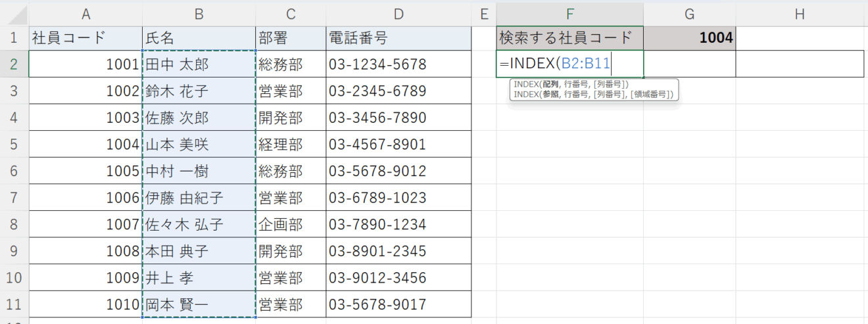Screen dimensions: 868x324
Task: Select row 5 header
Action: [x=14, y=145]
